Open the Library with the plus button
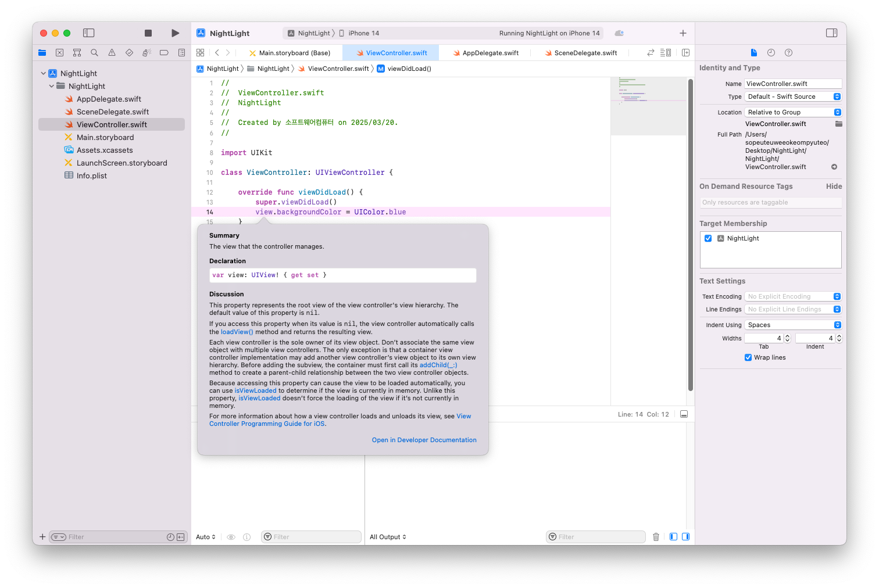This screenshot has width=879, height=588. coord(683,33)
